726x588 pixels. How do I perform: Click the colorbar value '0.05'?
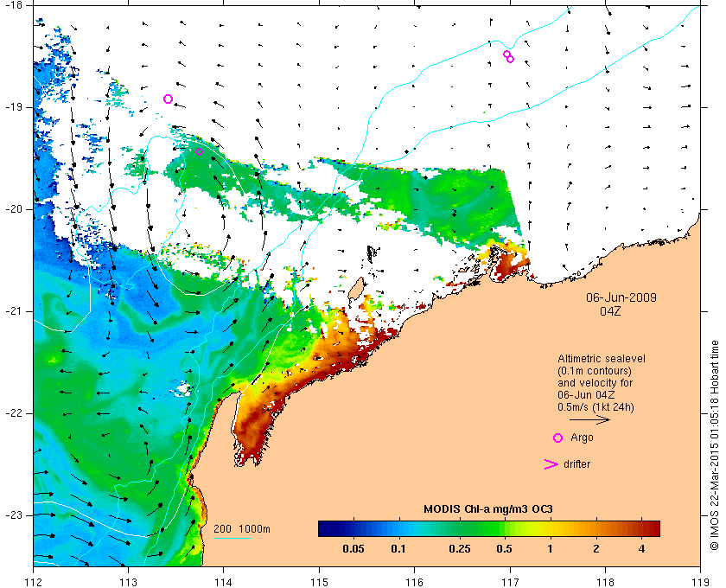click(x=353, y=549)
